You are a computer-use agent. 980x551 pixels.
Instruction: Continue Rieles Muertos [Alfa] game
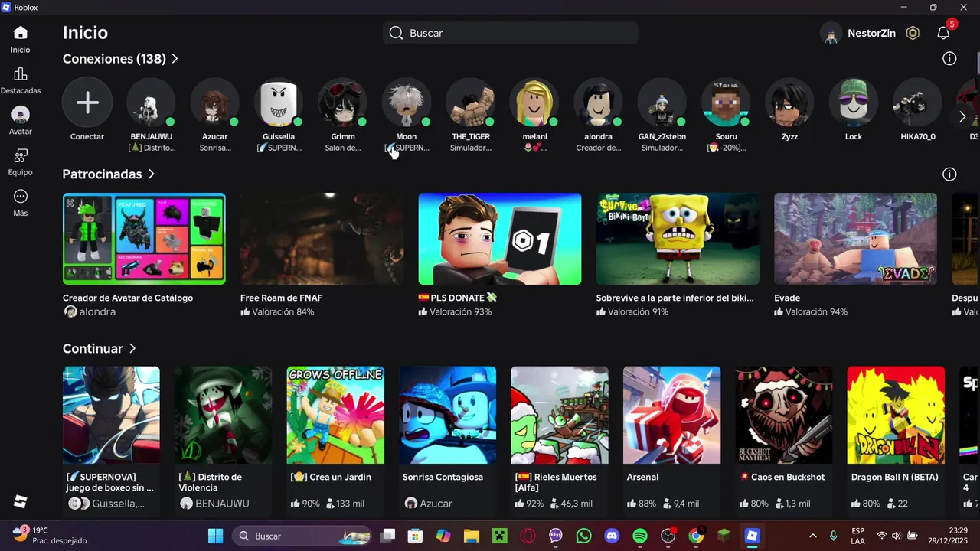pyautogui.click(x=560, y=415)
